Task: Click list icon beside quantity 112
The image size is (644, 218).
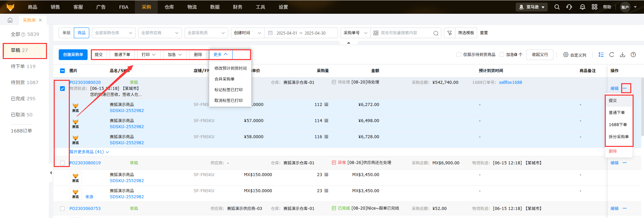Action: [x=326, y=105]
